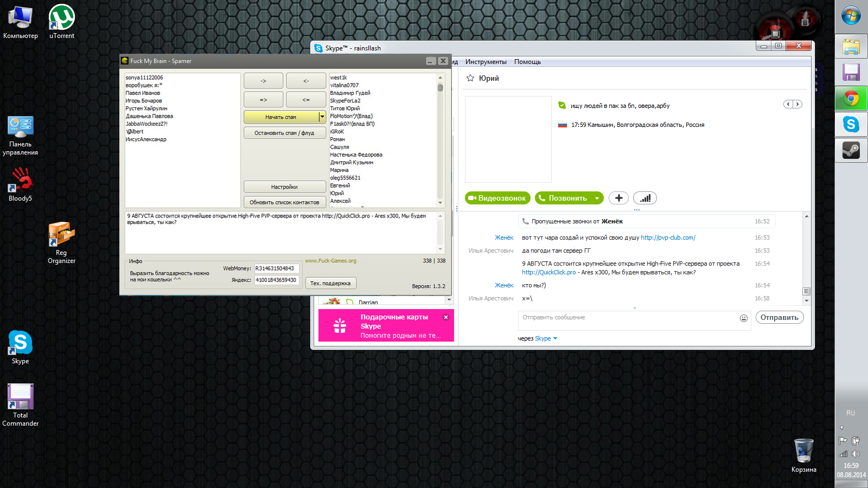868x488 pixels.
Task: Select 'SkypeForLa2' in the right contact list
Action: tap(345, 101)
